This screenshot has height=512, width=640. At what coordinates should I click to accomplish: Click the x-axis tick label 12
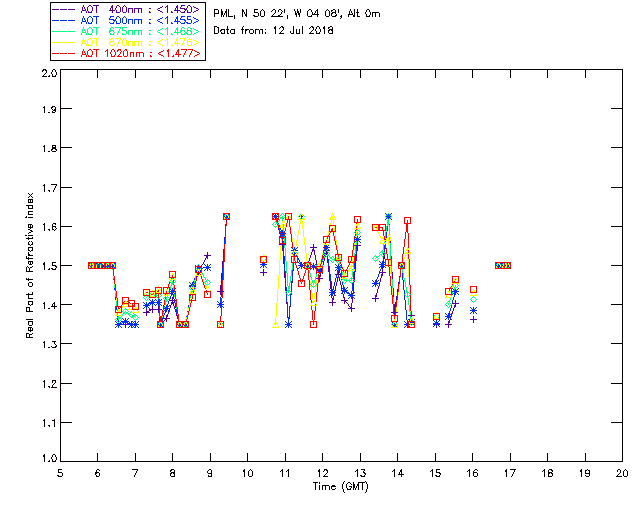pos(322,473)
